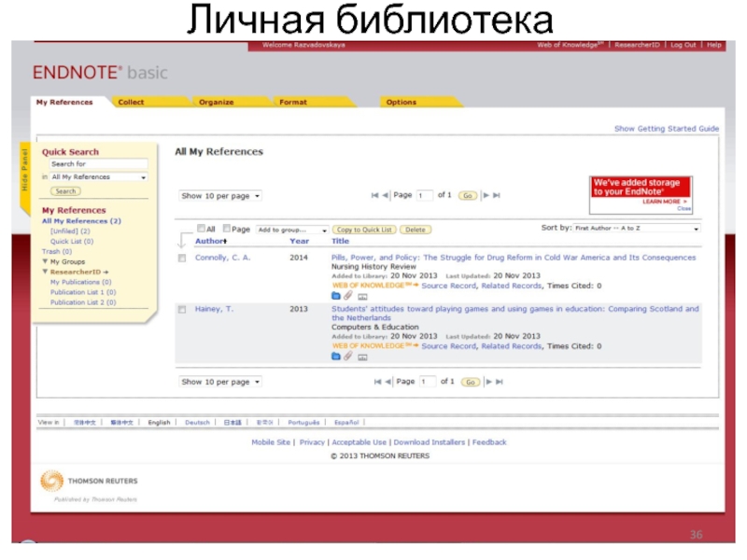747x560 pixels.
Task: Collapse the ResearcherID section
Action: click(x=45, y=272)
